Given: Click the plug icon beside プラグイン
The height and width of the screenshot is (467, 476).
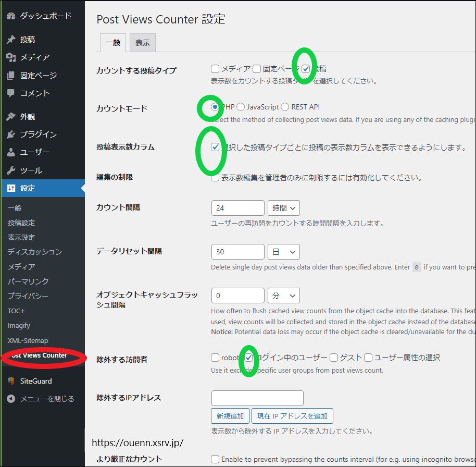Looking at the screenshot, I should [x=11, y=134].
